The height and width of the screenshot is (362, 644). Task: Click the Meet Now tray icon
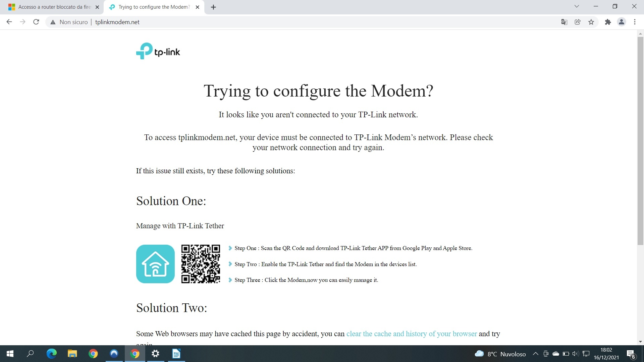tap(546, 354)
